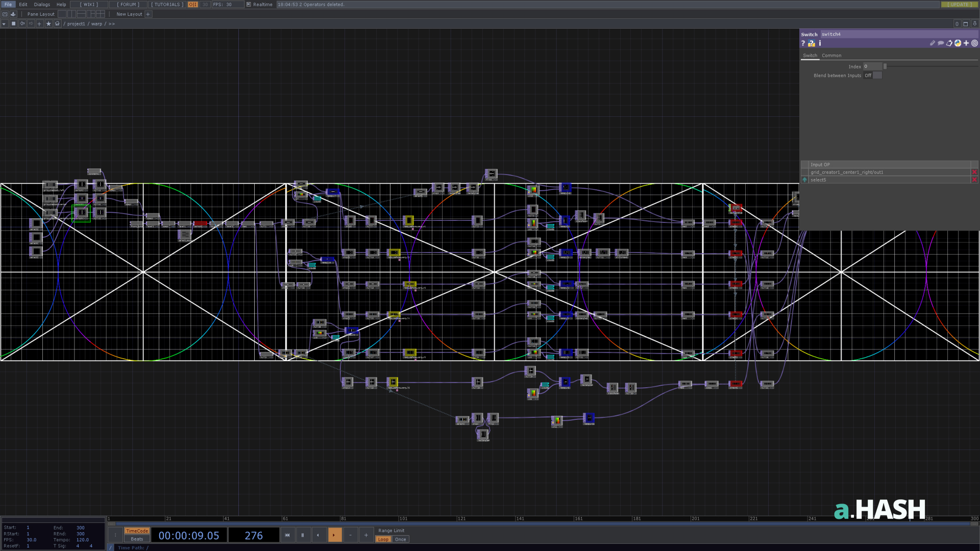Viewport: 980px width, 551px height.
Task: Jump to start of timeline
Action: (x=287, y=535)
